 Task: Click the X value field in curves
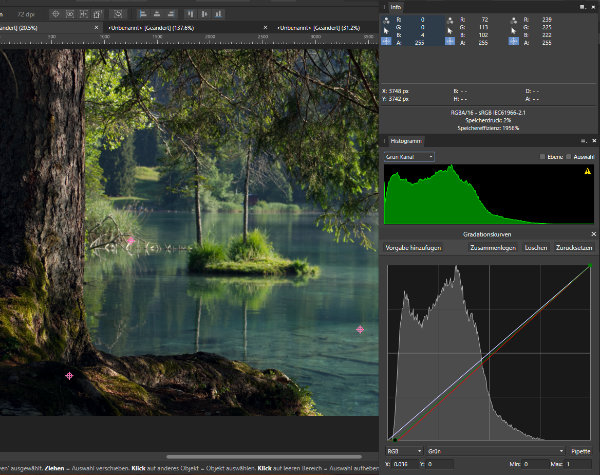tap(405, 464)
